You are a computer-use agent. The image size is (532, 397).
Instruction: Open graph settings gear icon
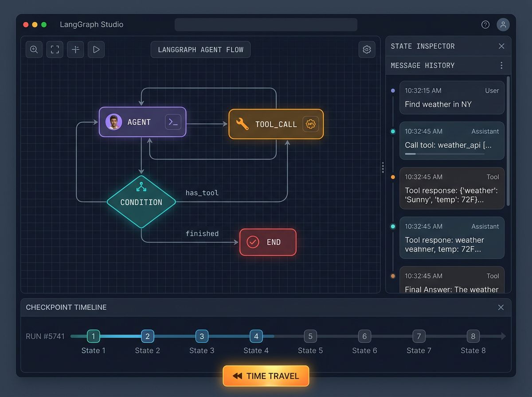click(x=367, y=50)
